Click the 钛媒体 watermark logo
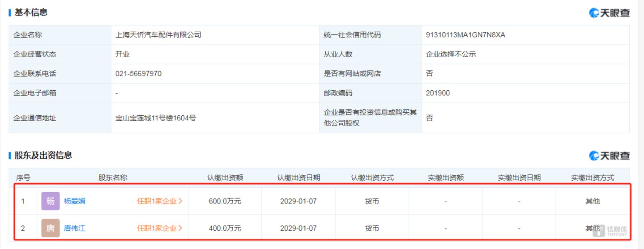 tap(610, 230)
